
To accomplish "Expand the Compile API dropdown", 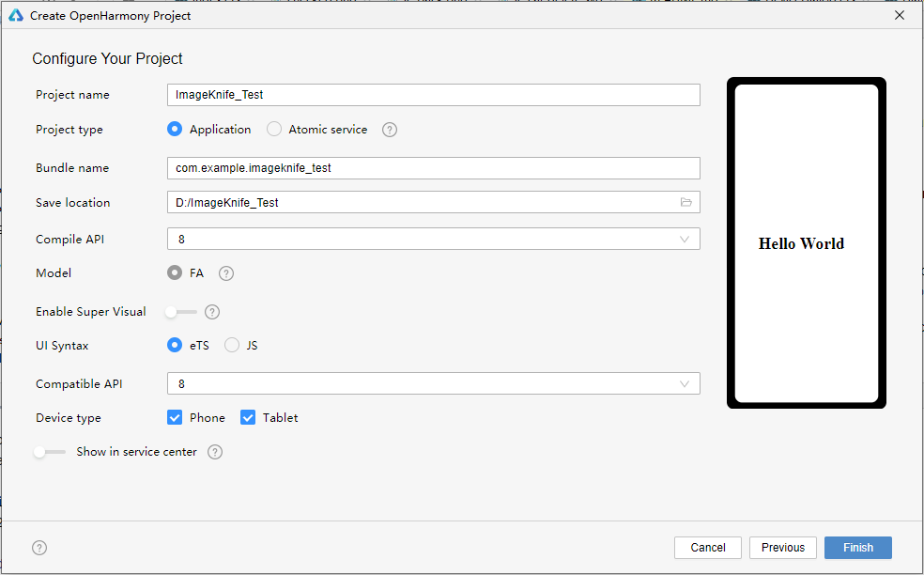I will click(433, 239).
